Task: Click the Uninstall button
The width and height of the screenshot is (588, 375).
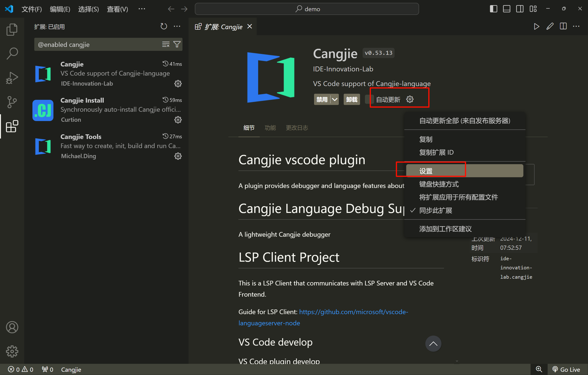Action: pos(351,100)
